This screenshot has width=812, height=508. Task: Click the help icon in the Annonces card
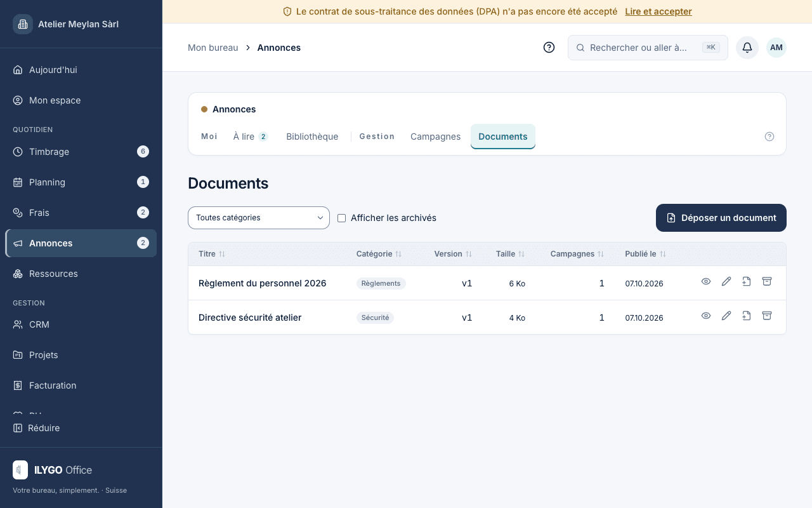[x=769, y=137]
